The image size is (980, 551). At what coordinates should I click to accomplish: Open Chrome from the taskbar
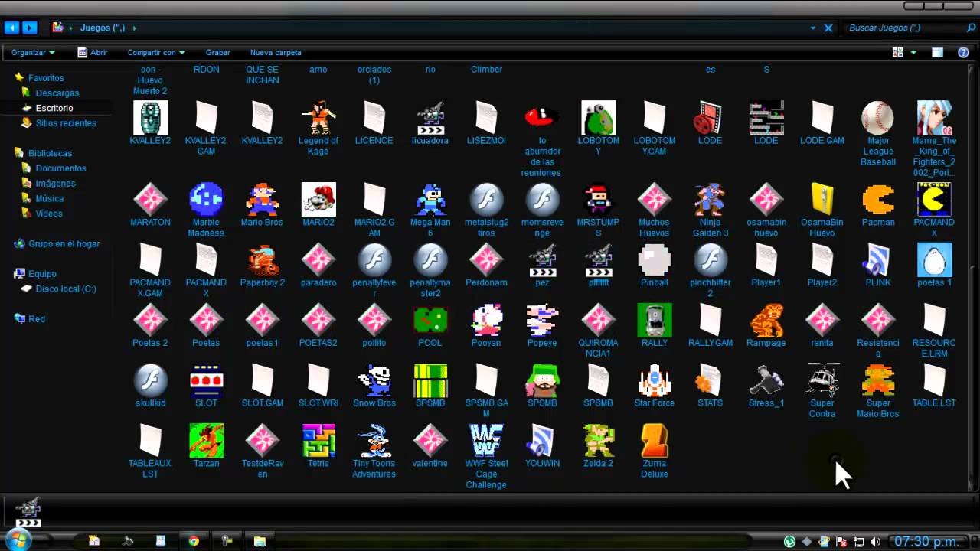point(194,541)
